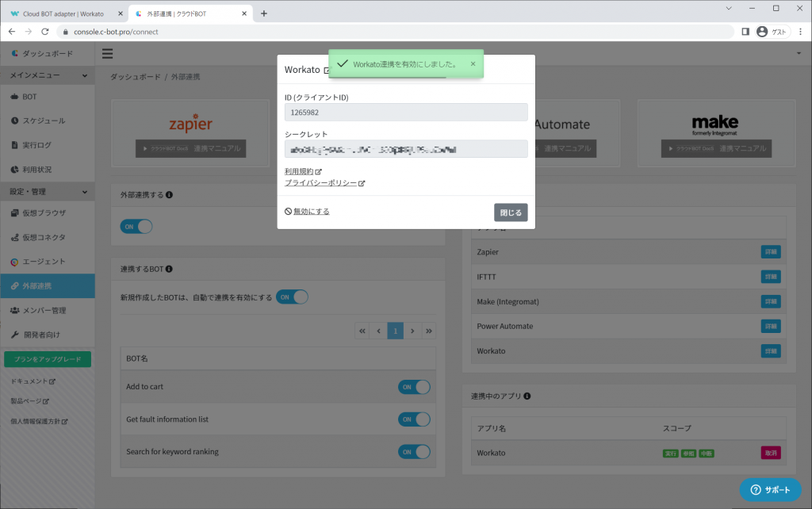Open the browser side panel icon
Screen dimensions: 812x509
[745, 32]
